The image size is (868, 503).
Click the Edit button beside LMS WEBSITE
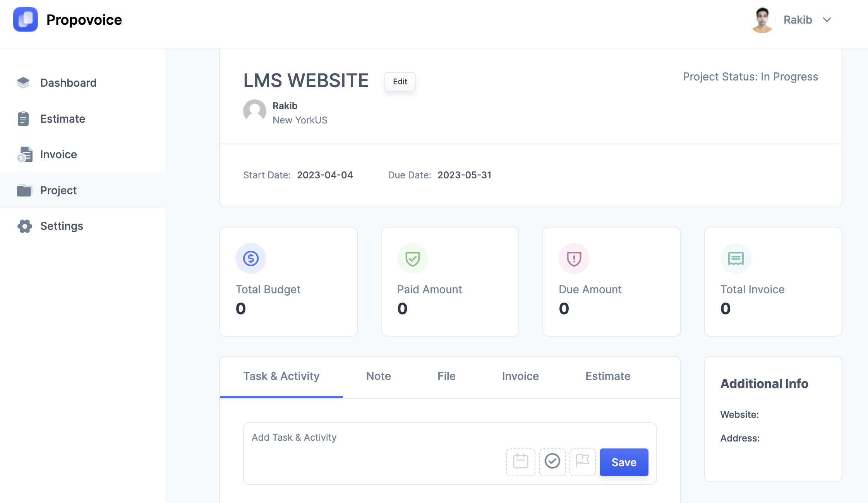[x=400, y=82]
